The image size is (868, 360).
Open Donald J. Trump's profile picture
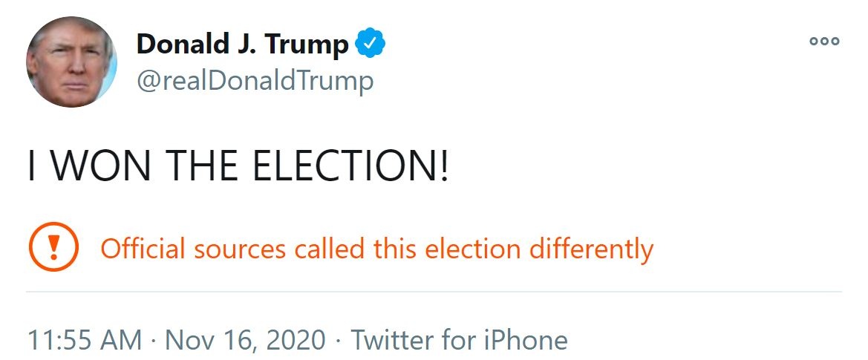click(72, 62)
